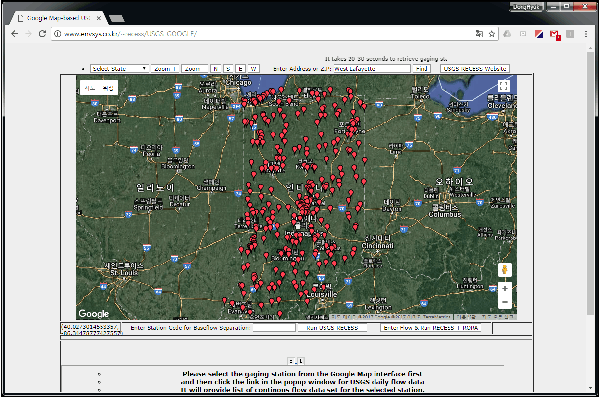Viewport: 600px width, 397px height.
Task: Click the station code input field
Action: click(x=274, y=328)
